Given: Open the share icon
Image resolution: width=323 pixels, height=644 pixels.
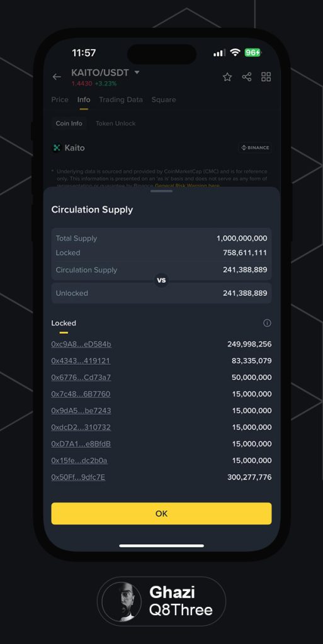Looking at the screenshot, I should pos(247,77).
